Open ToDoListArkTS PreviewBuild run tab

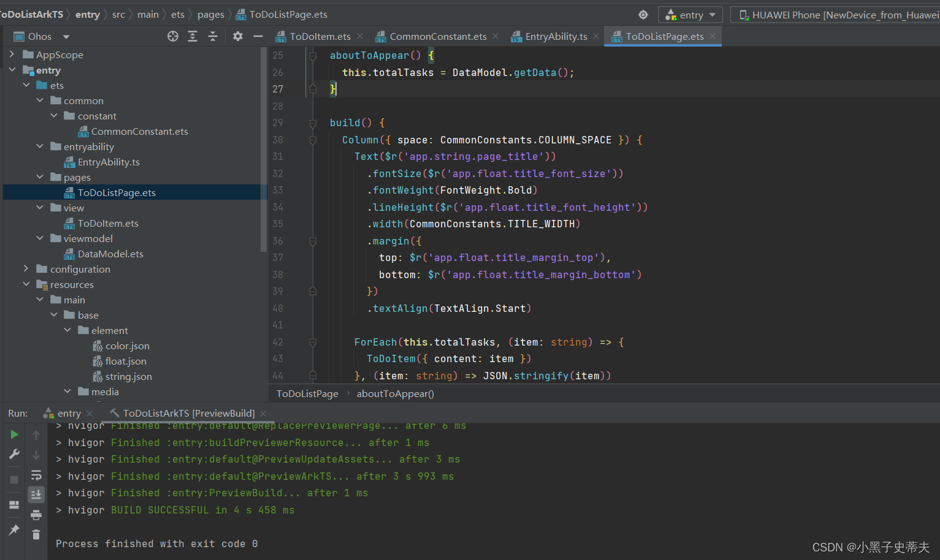pyautogui.click(x=188, y=414)
